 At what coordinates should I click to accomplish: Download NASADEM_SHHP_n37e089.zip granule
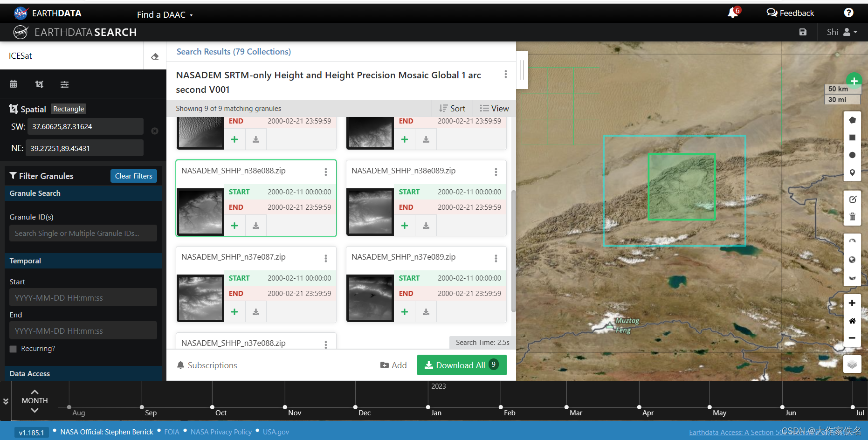(x=426, y=312)
